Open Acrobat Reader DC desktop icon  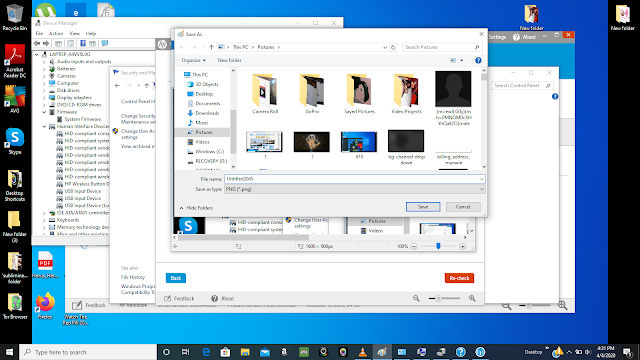coord(15,61)
